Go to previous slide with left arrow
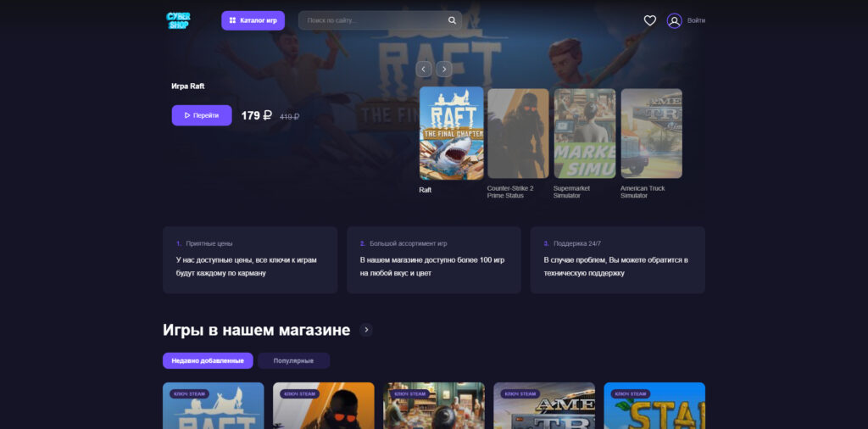Image resolution: width=868 pixels, height=429 pixels. click(424, 70)
